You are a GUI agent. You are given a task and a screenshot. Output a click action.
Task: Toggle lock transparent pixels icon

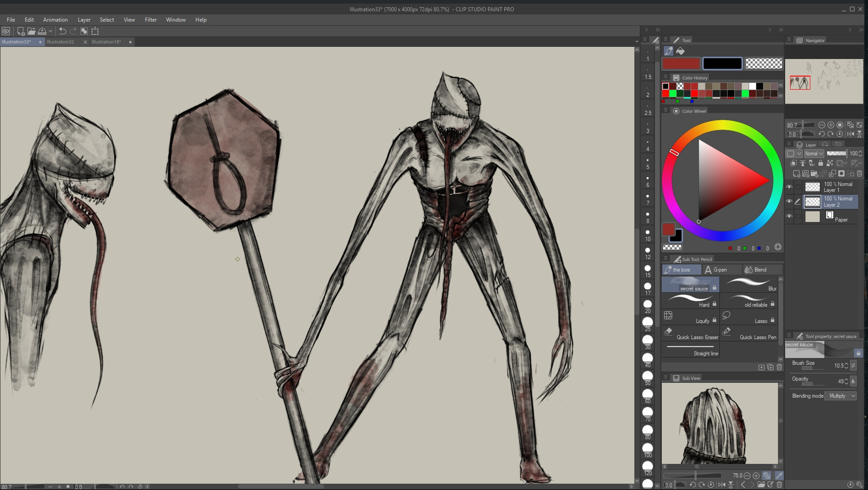pyautogui.click(x=830, y=163)
